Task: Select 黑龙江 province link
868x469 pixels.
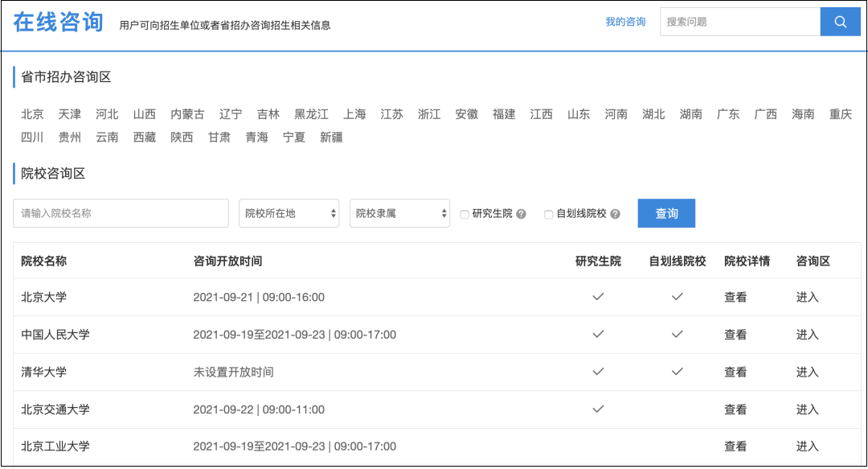Action: point(311,114)
